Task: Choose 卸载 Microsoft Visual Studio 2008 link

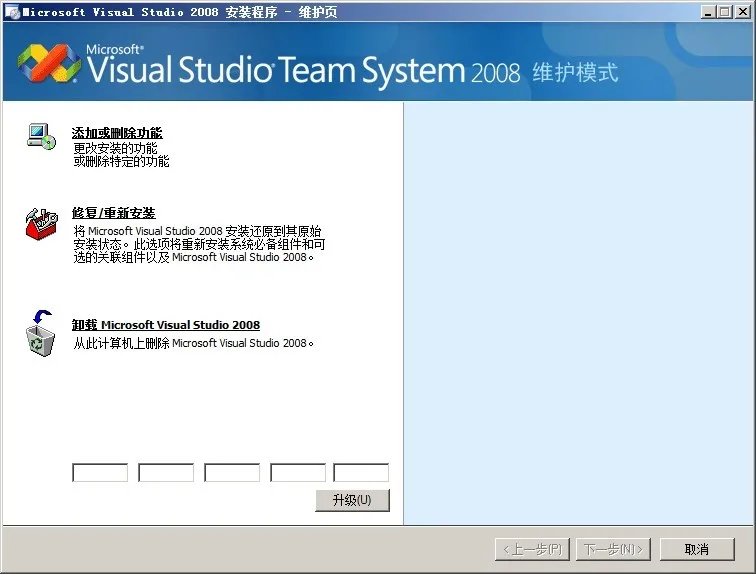Action: pos(166,325)
